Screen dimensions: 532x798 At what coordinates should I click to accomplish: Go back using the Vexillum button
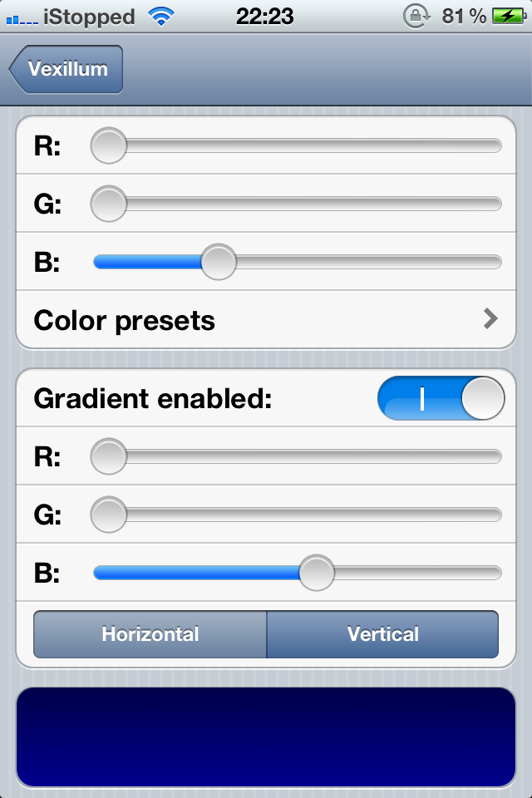(66, 69)
